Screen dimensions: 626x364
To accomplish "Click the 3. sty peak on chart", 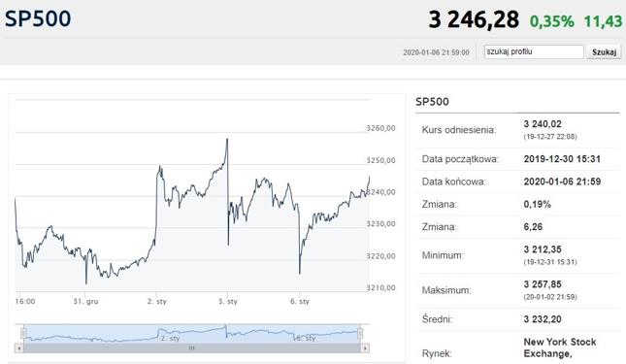I will coord(227,140).
